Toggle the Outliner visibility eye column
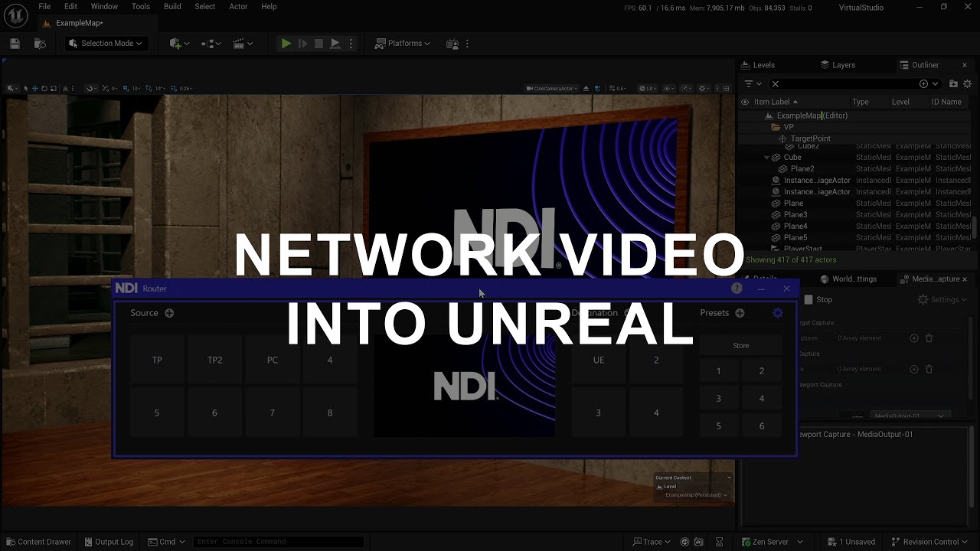 745,102
